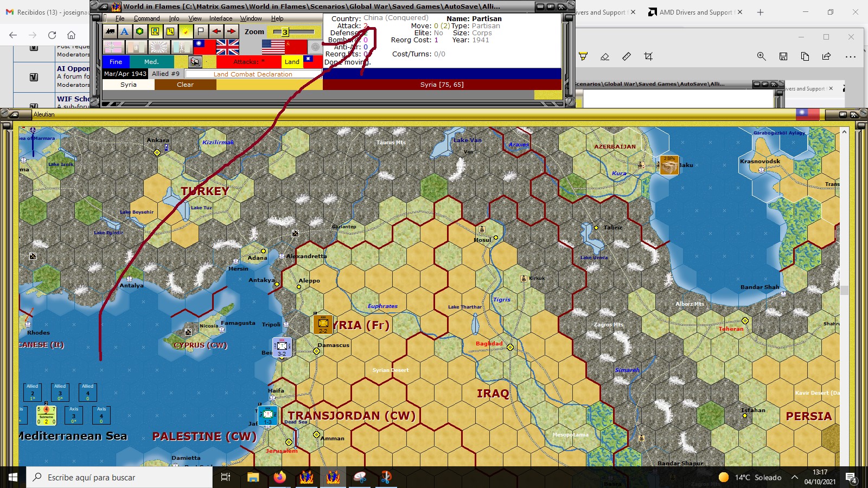Click the Land Combat Declaration phase field
868x488 pixels.
253,74
